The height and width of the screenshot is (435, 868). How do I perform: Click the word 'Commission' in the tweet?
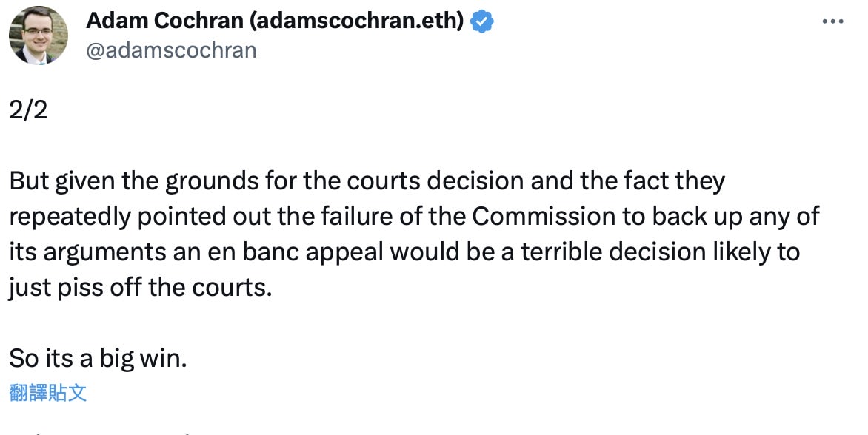coord(544,216)
